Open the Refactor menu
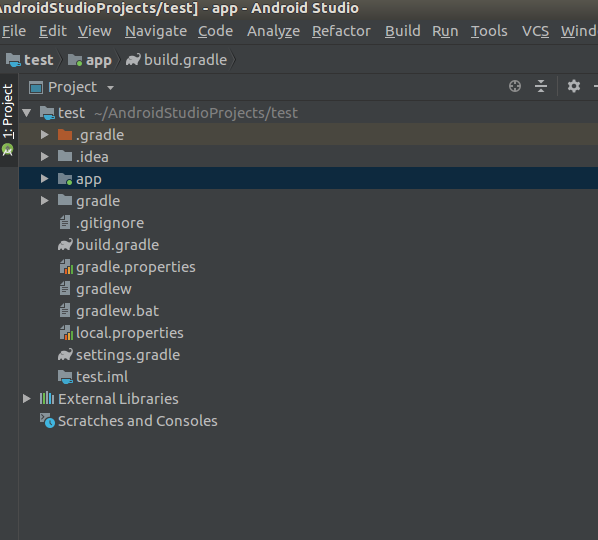 (341, 31)
